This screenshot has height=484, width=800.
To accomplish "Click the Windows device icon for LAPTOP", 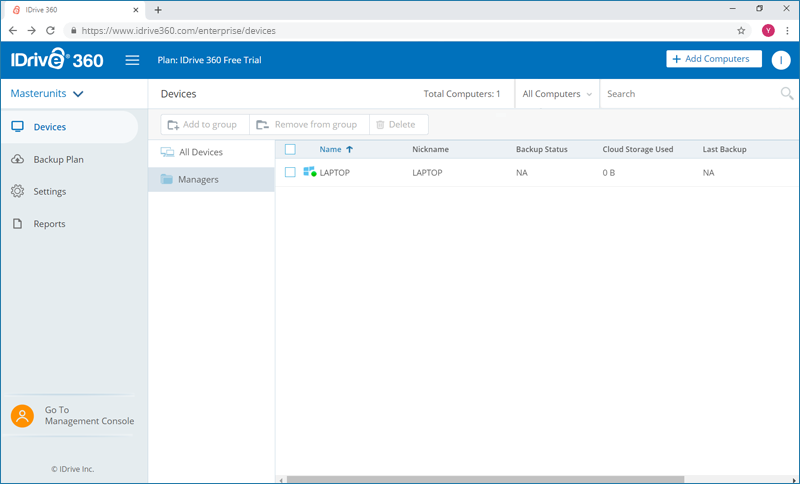I will (x=309, y=172).
